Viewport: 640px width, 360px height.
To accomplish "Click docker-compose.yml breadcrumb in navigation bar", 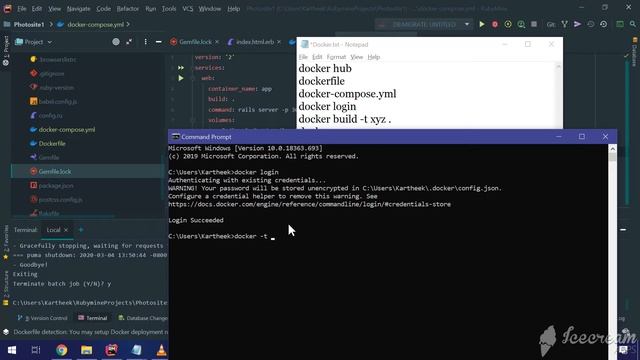I will pos(96,24).
